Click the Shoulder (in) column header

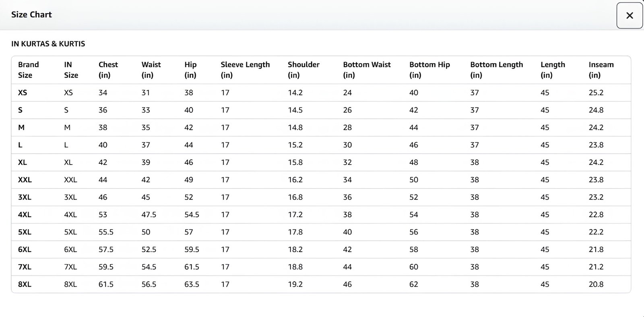[x=303, y=70]
